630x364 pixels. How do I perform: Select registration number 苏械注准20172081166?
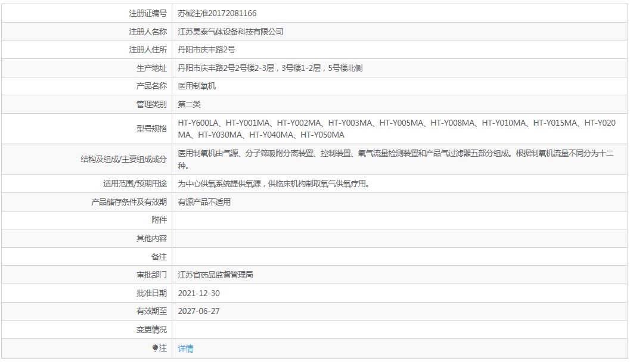217,13
